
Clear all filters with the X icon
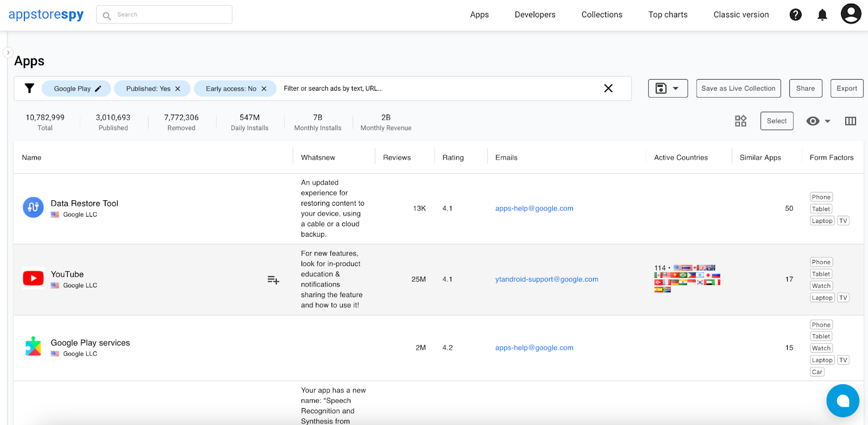coord(608,88)
